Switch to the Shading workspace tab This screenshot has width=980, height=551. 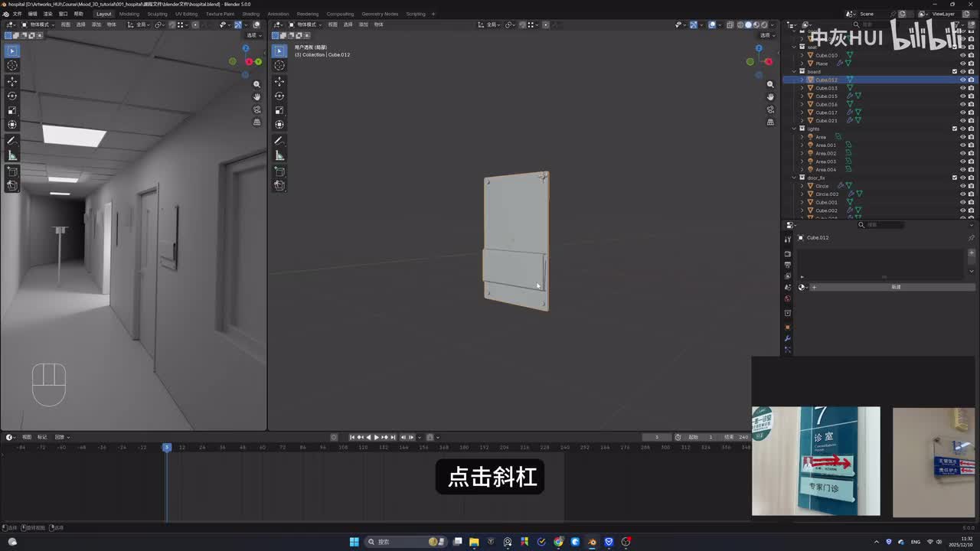click(x=250, y=14)
